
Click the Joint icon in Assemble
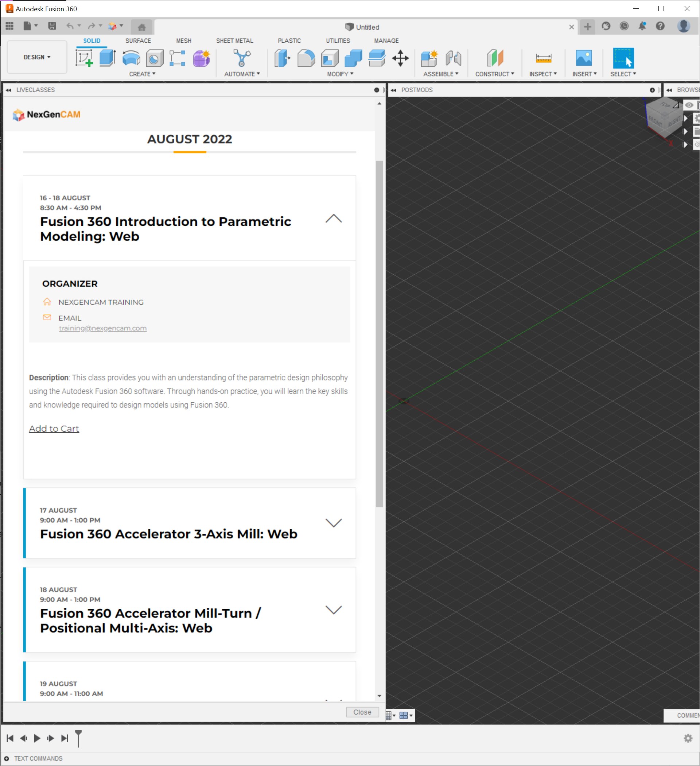click(453, 58)
